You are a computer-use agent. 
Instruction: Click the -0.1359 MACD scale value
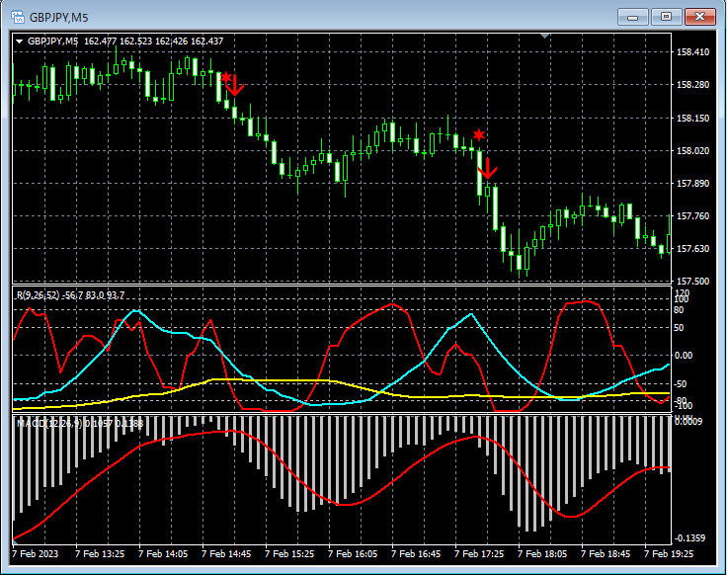pos(691,537)
